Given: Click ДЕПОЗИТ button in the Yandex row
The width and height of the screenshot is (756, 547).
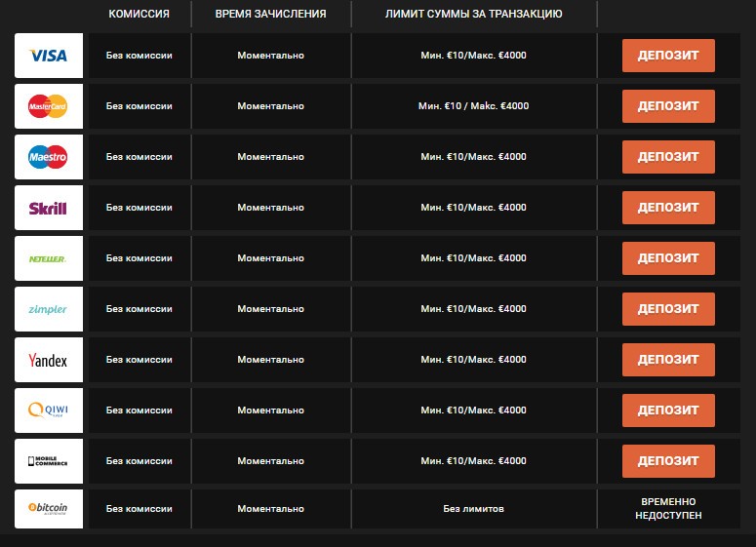Looking at the screenshot, I should 668,360.
